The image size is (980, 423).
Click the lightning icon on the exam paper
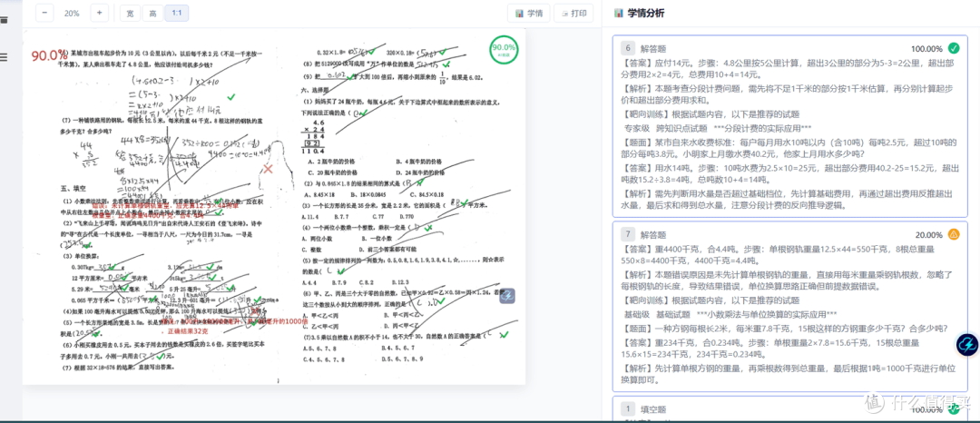pos(507,296)
